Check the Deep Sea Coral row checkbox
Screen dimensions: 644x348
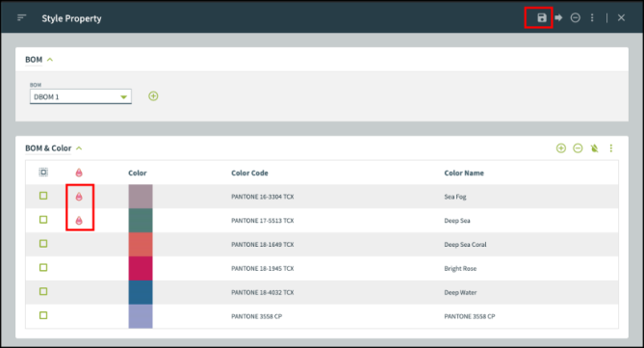pos(43,243)
